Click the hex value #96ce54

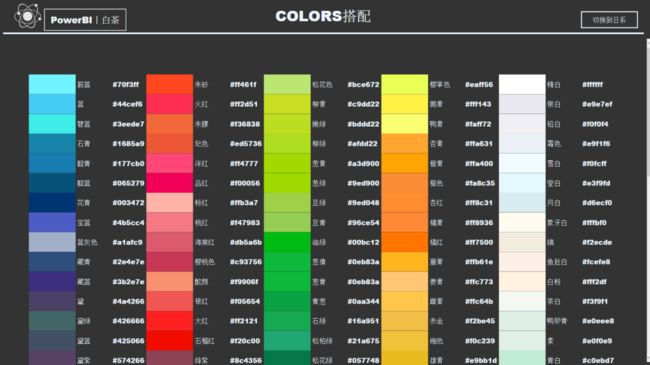(363, 222)
